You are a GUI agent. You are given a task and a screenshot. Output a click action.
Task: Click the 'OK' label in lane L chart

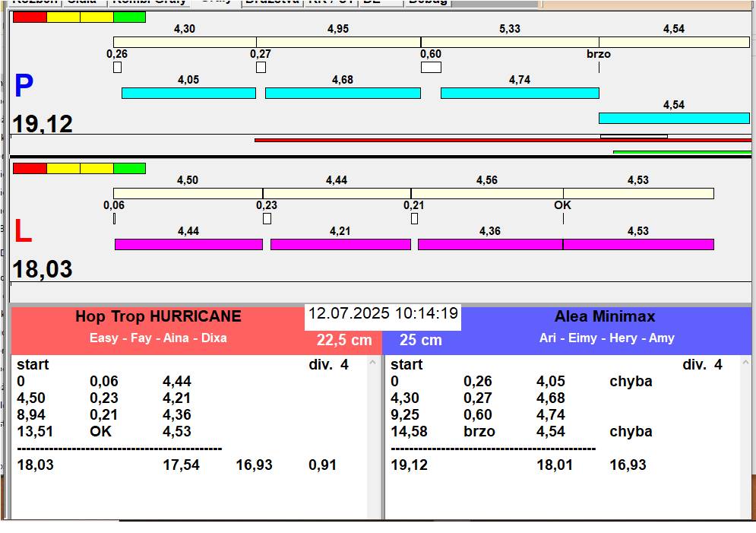coord(563,205)
